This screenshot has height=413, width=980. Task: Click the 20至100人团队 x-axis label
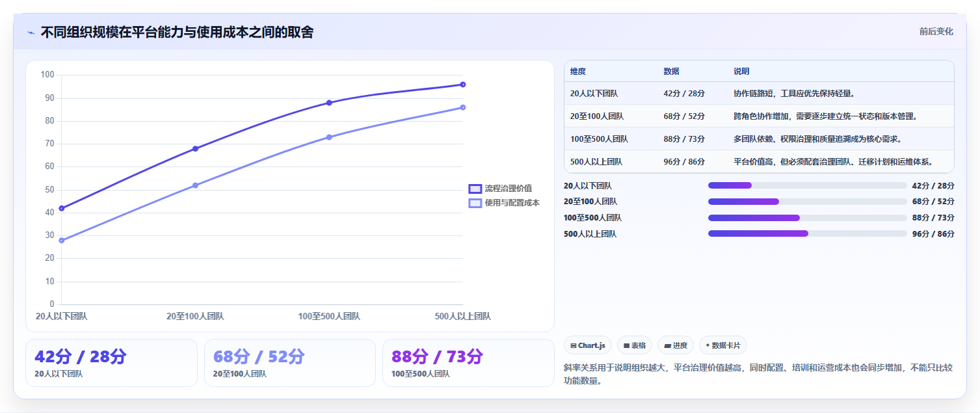point(195,316)
